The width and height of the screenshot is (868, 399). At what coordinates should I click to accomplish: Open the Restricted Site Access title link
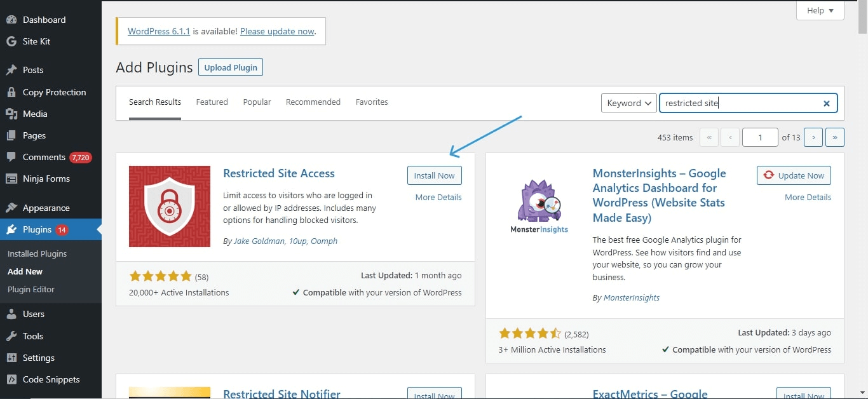pyautogui.click(x=279, y=173)
